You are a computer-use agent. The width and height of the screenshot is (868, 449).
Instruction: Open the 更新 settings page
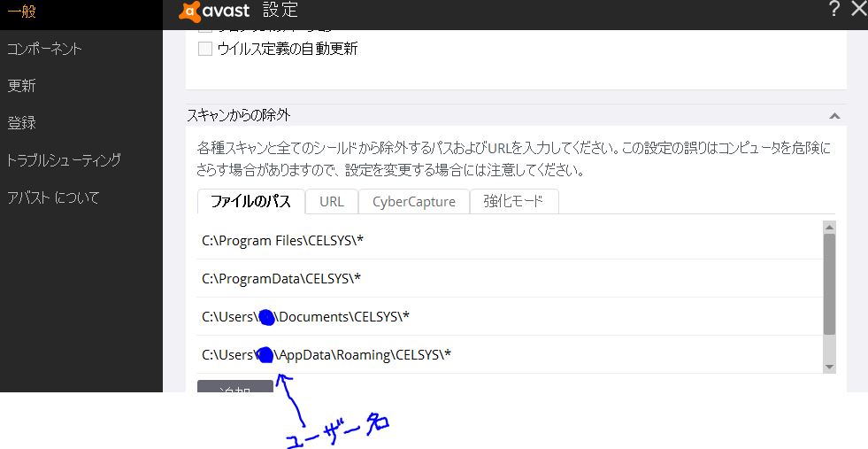[x=21, y=85]
